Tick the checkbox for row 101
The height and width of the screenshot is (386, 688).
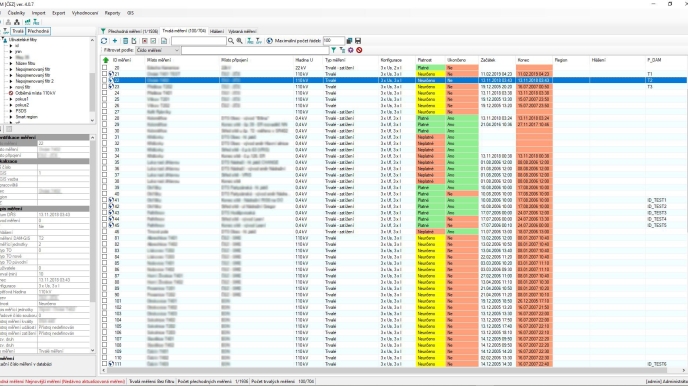coord(104,301)
